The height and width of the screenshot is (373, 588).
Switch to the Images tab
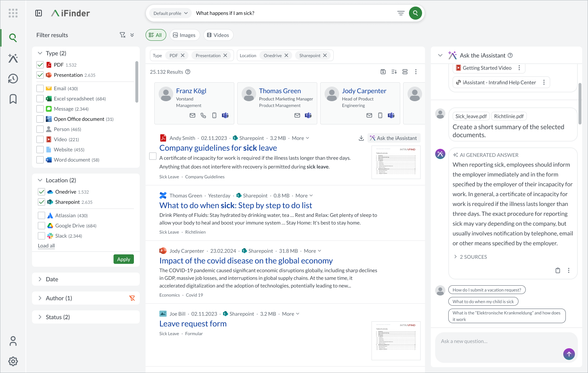pyautogui.click(x=184, y=35)
